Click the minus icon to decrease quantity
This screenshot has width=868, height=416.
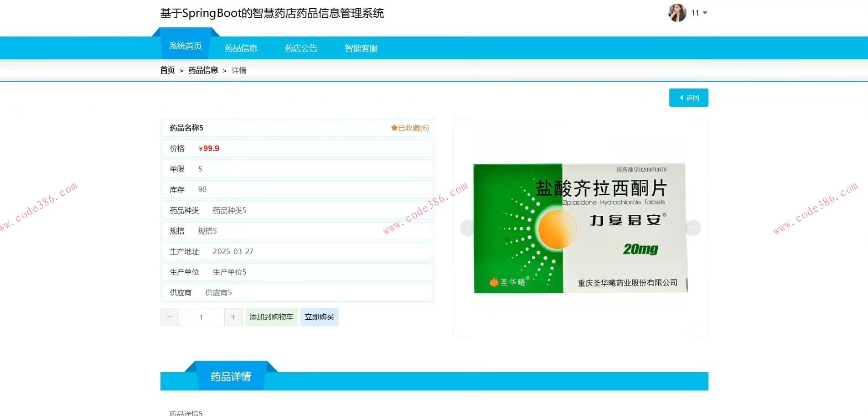[x=169, y=317]
